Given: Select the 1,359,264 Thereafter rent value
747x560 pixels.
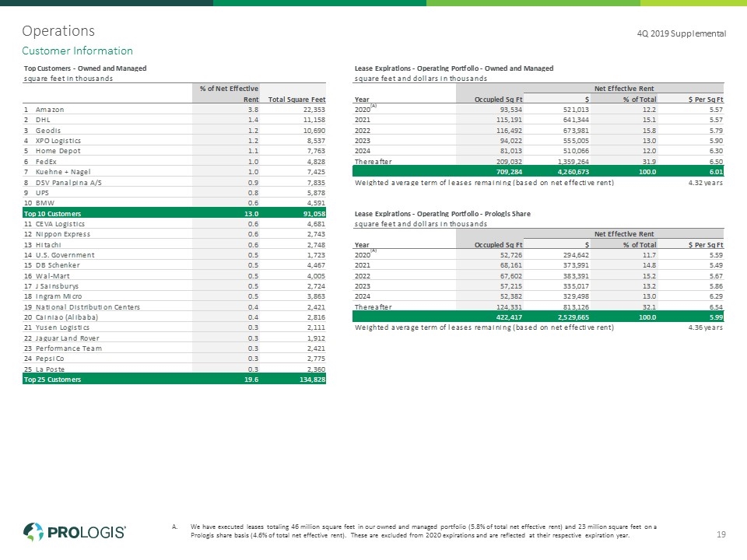Looking at the screenshot, I should [573, 162].
